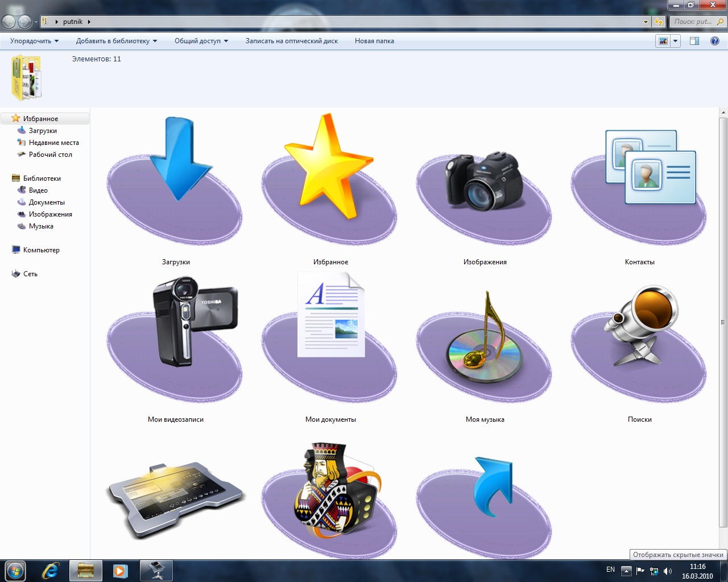Go to Рабочий стол in the navigation pane
This screenshot has width=728, height=582.
pos(50,155)
